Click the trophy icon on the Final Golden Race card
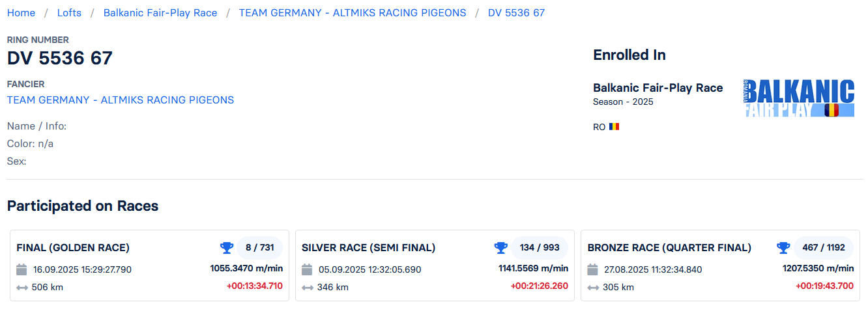Image resolution: width=868 pixels, height=313 pixels. tap(227, 248)
